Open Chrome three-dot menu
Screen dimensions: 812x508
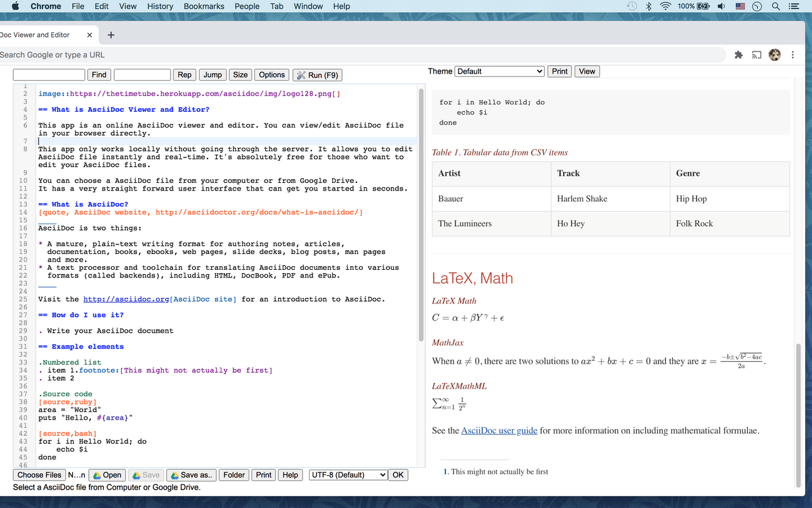pyautogui.click(x=793, y=55)
